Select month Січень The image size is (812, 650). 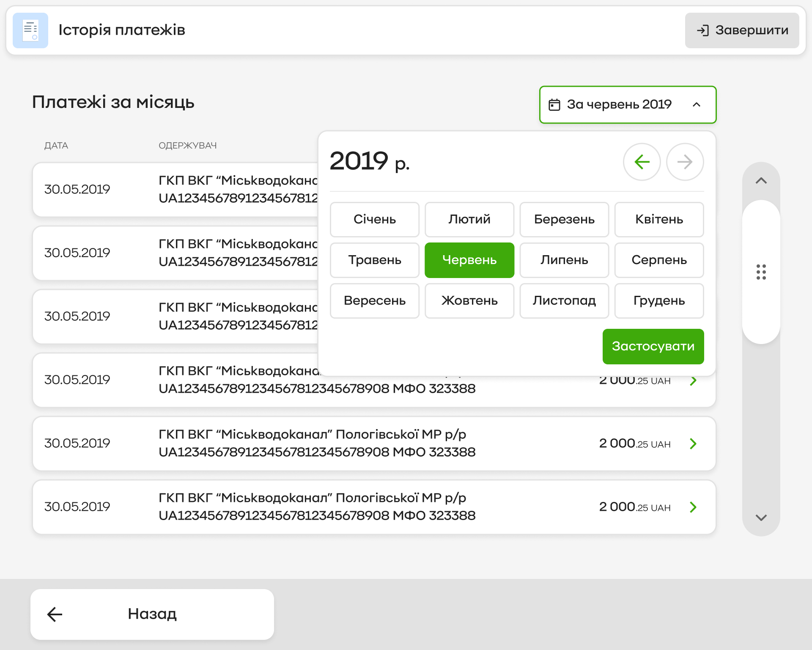[x=375, y=219]
